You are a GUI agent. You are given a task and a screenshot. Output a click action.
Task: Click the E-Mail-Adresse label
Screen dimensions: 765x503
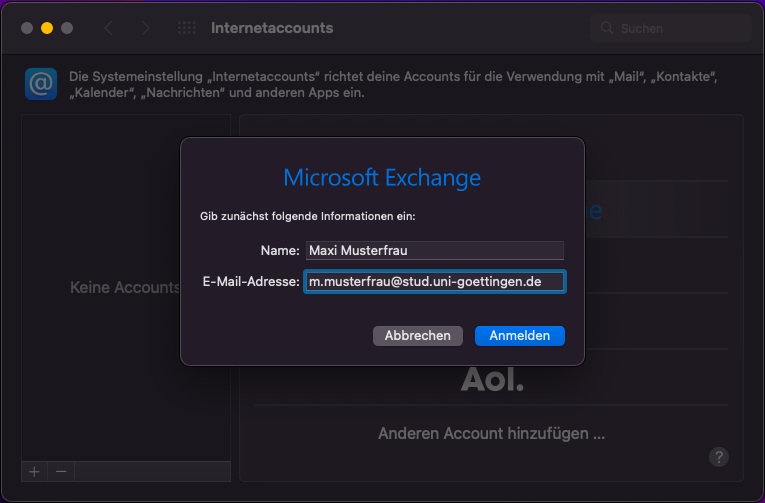point(251,282)
